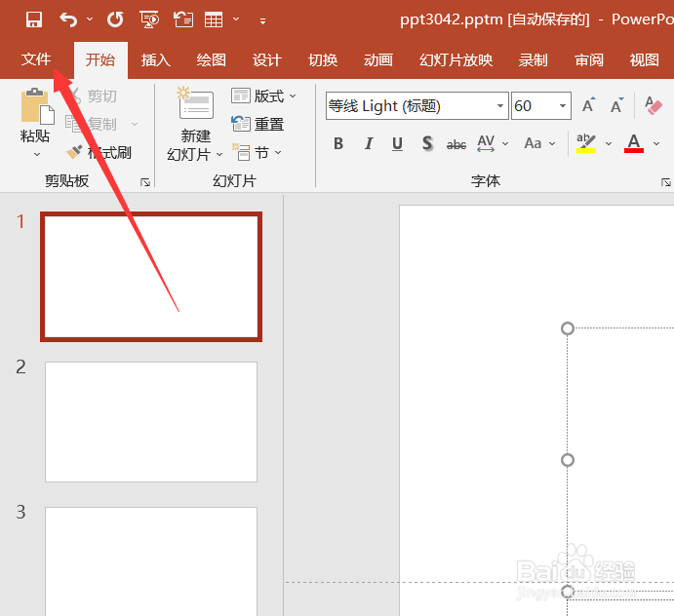Select slide 2 thumbnail
Screen dimensions: 674x616
tap(151, 422)
